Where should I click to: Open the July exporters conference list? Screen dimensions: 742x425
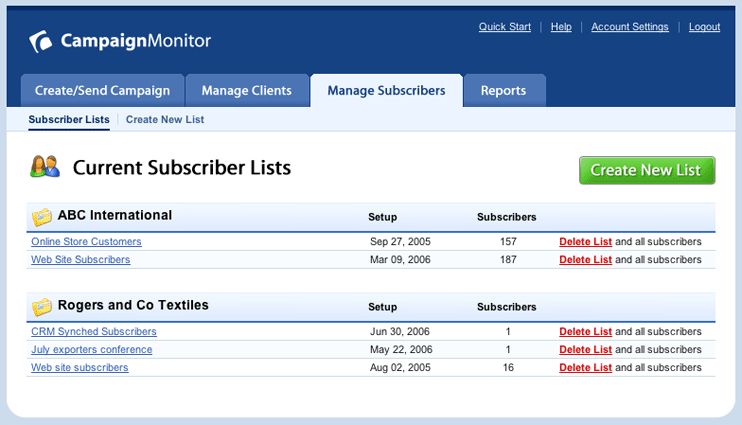pyautogui.click(x=92, y=349)
